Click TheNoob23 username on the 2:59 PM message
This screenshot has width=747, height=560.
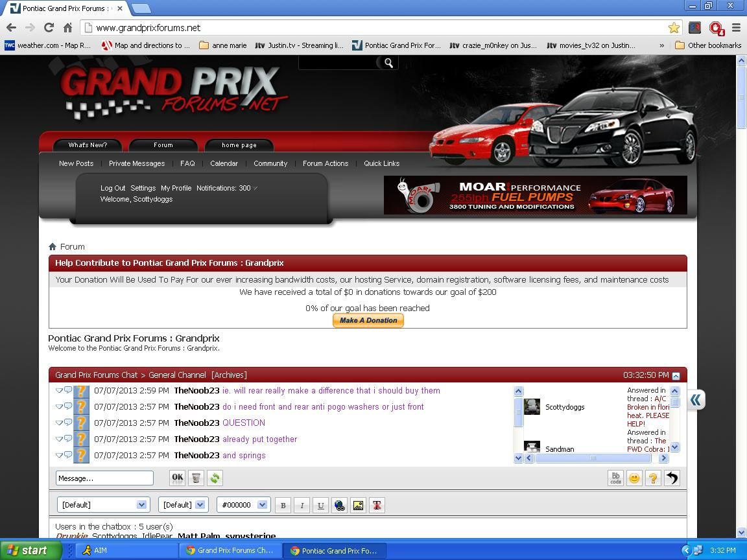point(196,390)
